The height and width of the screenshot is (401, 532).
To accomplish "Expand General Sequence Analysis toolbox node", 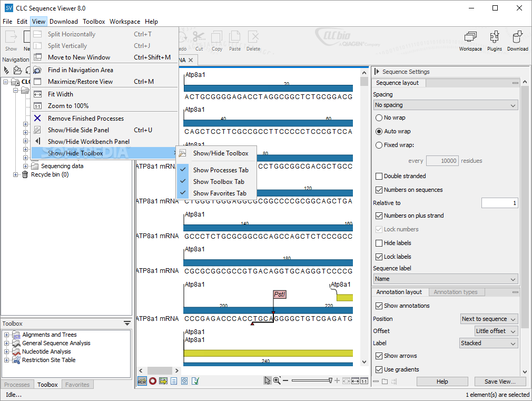I will (x=6, y=343).
